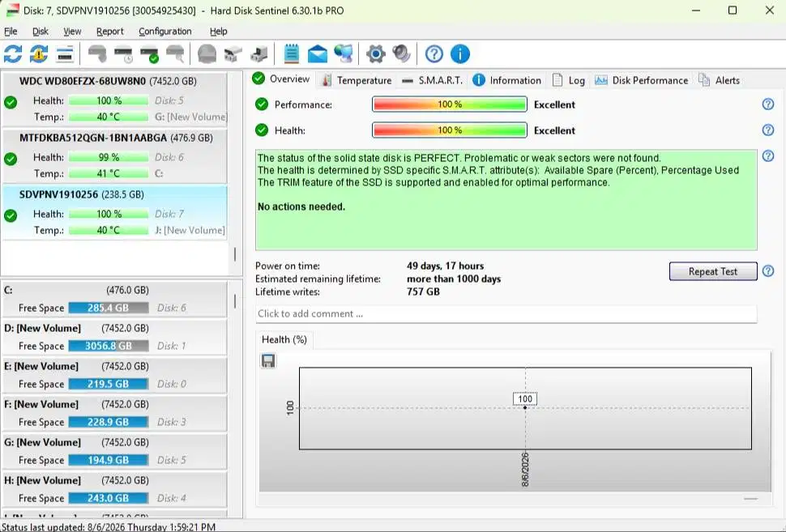Click green check icon beside MTFDKBA512QGN disk
This screenshot has height=532, width=786.
(x=11, y=160)
